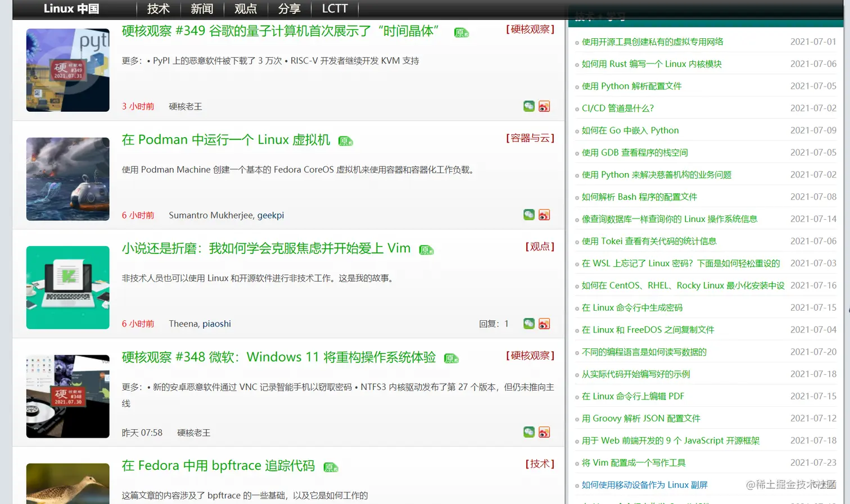Open the Vim article laptop thumbnail

(x=68, y=287)
